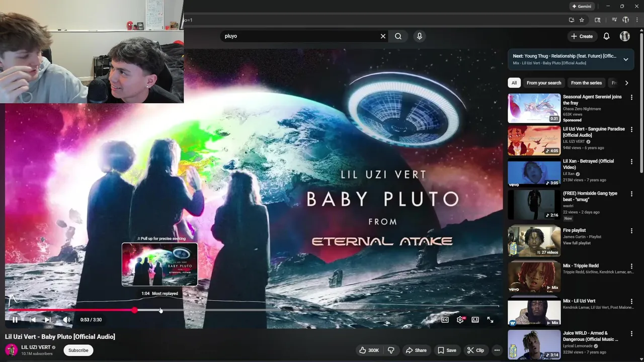The height and width of the screenshot is (362, 644).
Task: Open Seasonal Agent Sereniel sponsored thumbnail
Action: click(x=534, y=108)
